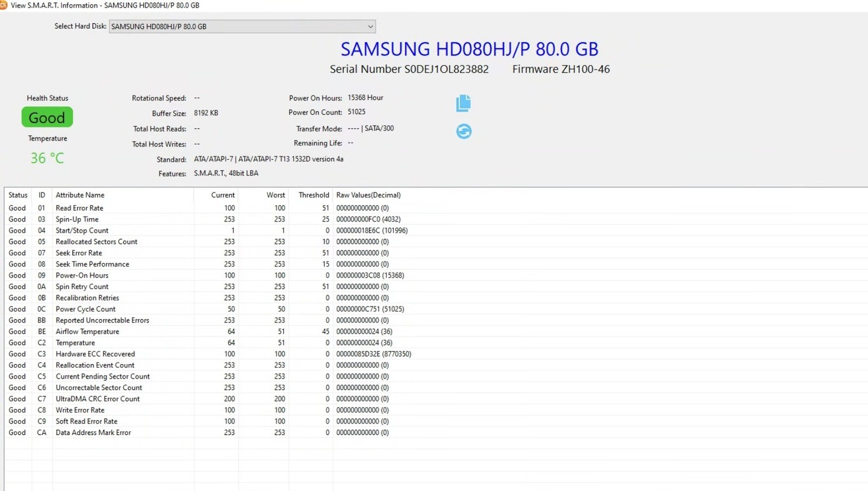
Task: Click the Status column header
Action: [x=18, y=195]
